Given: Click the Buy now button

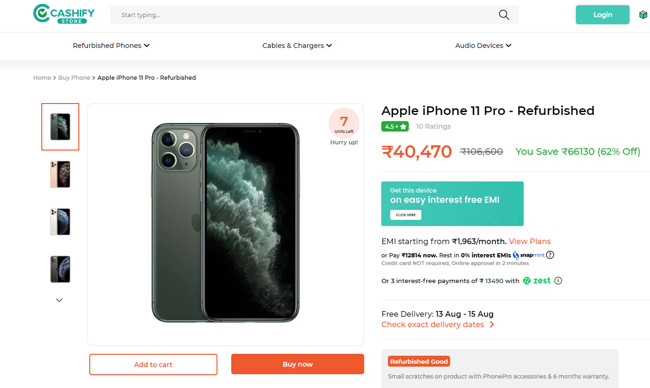Looking at the screenshot, I should [297, 364].
